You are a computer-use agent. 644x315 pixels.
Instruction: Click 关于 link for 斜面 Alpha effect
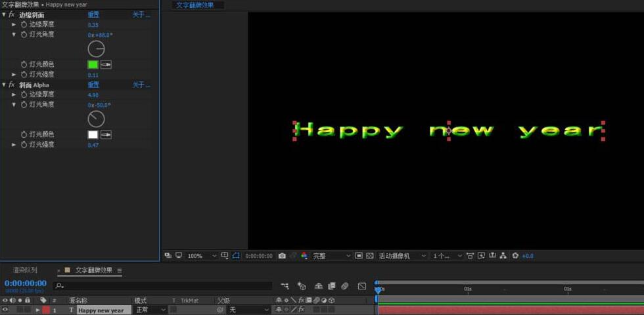(141, 85)
